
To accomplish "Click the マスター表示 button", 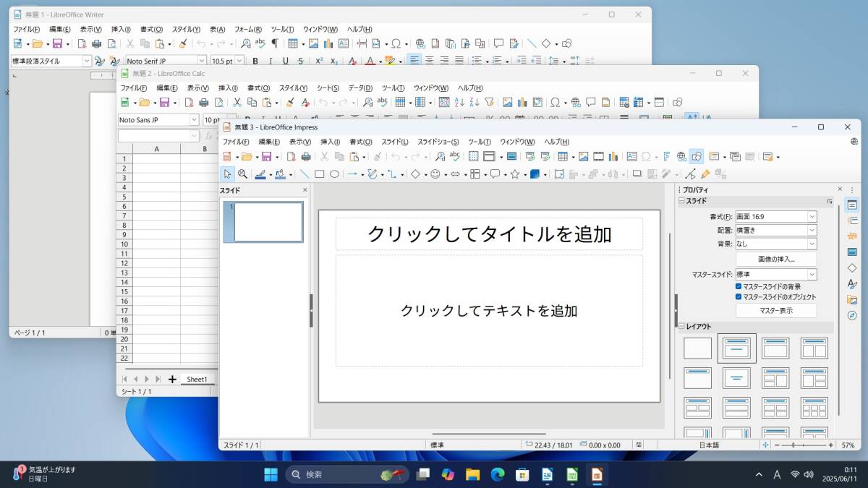I will [776, 311].
